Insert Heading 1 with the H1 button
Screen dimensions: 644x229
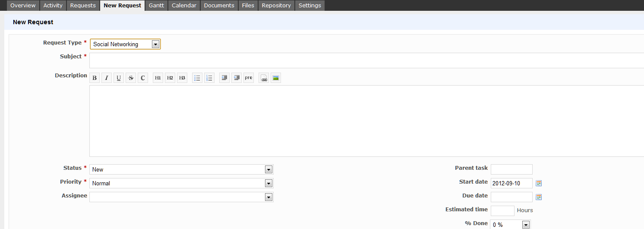pyautogui.click(x=158, y=78)
